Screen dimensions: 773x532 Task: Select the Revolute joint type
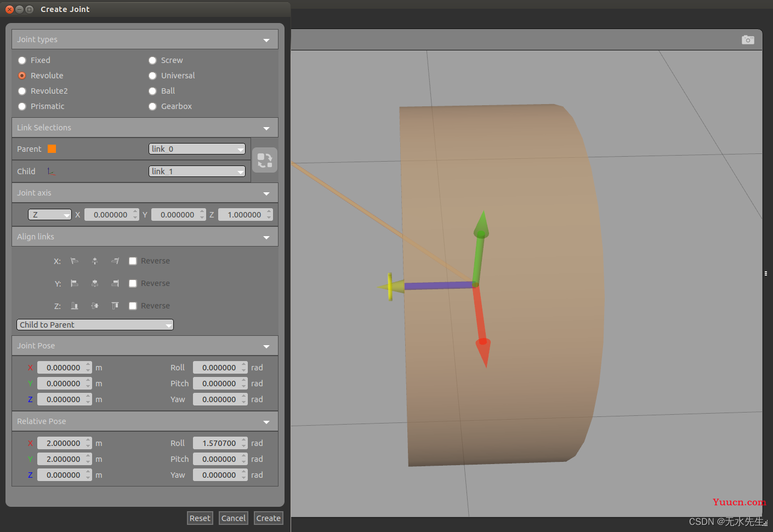22,76
